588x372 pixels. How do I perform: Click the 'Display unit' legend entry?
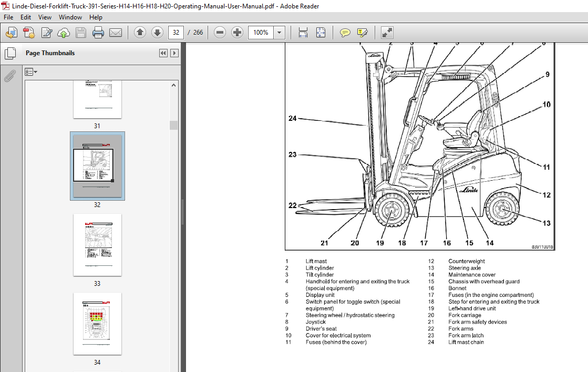320,295
